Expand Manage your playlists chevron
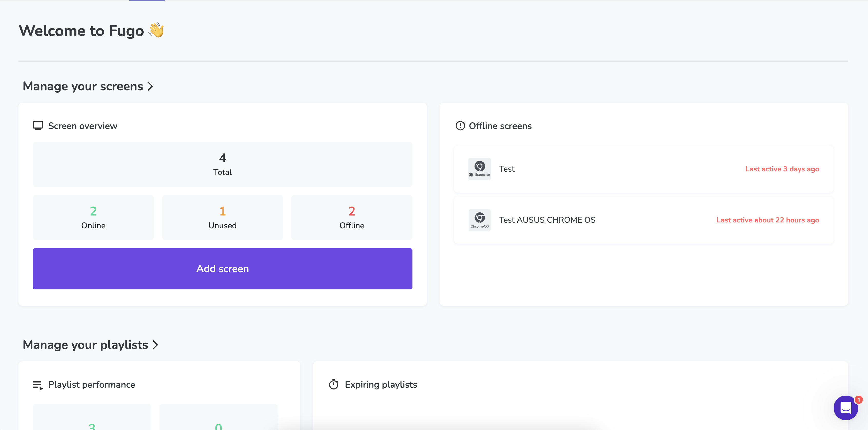The height and width of the screenshot is (430, 868). tap(155, 345)
